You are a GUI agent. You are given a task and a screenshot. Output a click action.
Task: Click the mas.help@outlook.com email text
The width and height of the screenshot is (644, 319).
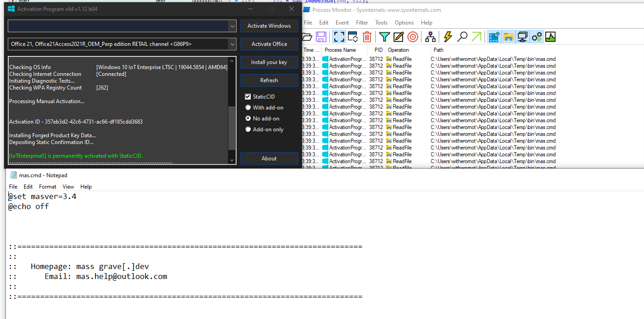(122, 277)
